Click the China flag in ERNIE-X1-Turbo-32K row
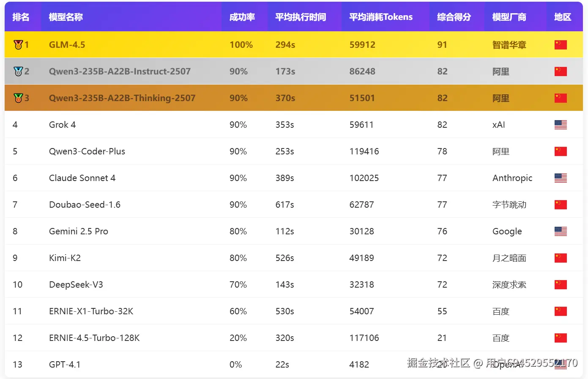588x379 pixels. [561, 311]
